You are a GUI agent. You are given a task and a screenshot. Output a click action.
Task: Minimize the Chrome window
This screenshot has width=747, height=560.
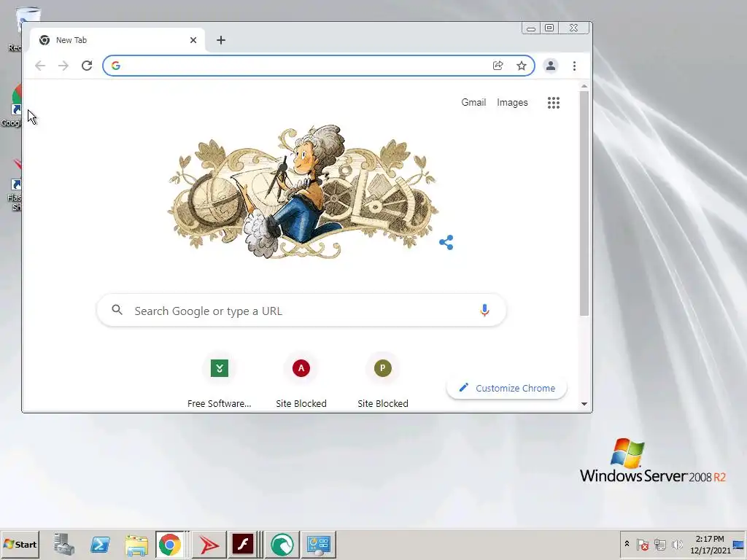click(531, 28)
